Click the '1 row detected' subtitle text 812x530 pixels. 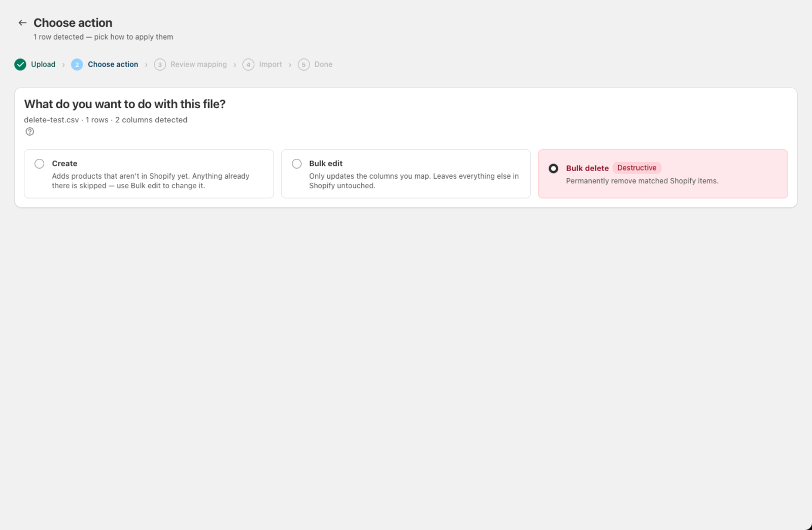(103, 37)
